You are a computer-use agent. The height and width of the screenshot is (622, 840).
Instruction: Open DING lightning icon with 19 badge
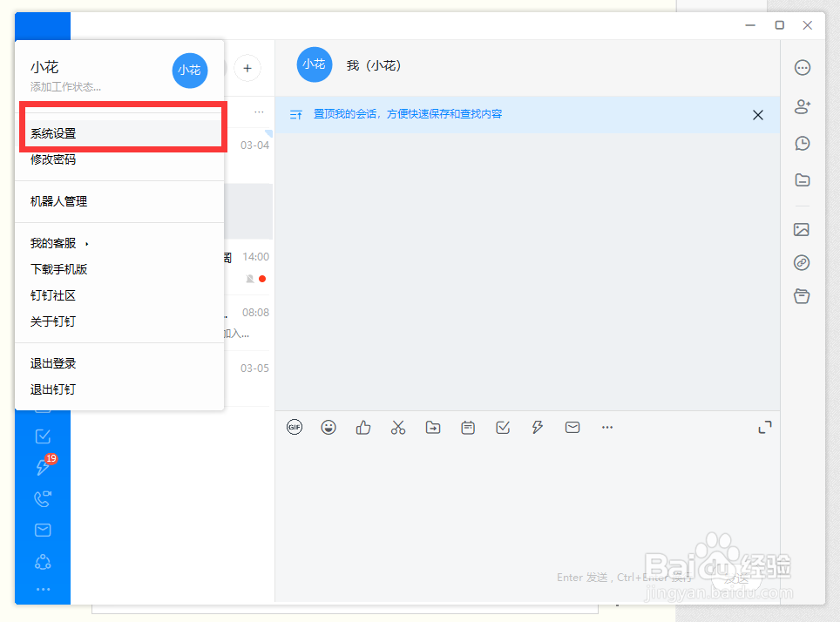coord(43,467)
